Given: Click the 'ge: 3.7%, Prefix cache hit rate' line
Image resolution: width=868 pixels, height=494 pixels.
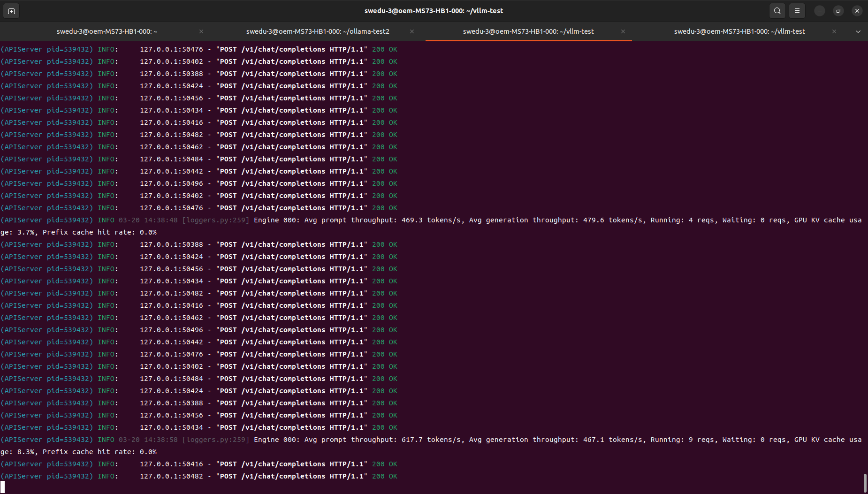Looking at the screenshot, I should (79, 232).
